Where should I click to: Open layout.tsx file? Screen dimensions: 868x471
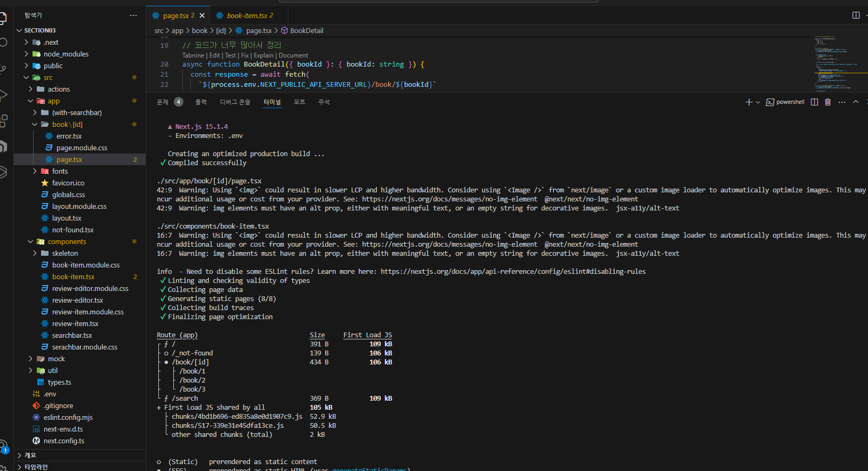pyautogui.click(x=79, y=218)
